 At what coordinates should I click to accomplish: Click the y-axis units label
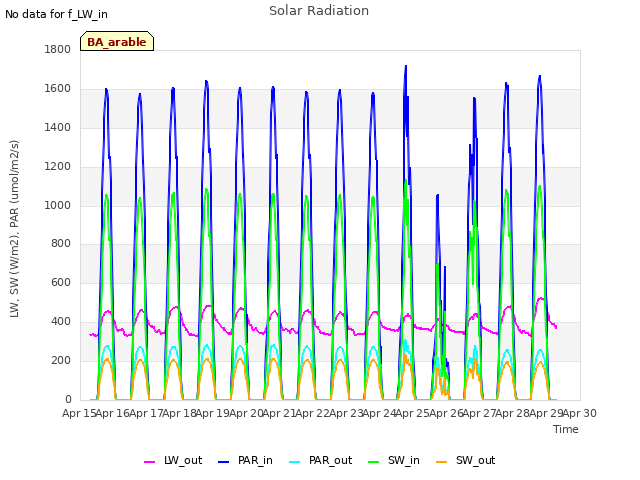(15, 229)
